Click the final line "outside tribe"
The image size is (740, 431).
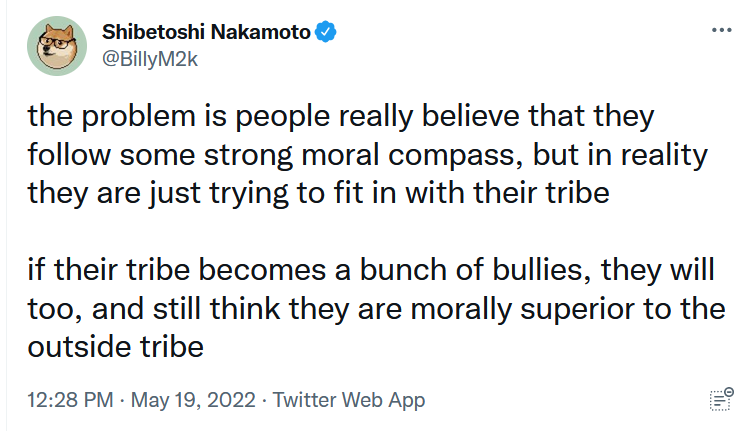tap(116, 347)
